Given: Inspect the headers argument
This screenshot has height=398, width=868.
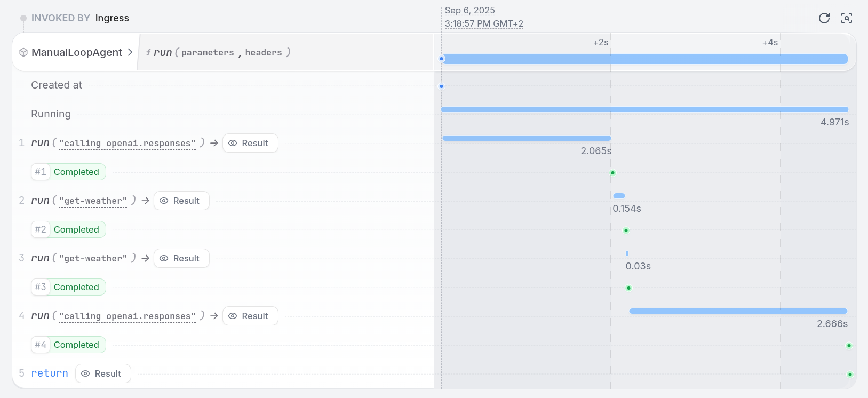Looking at the screenshot, I should tap(264, 52).
